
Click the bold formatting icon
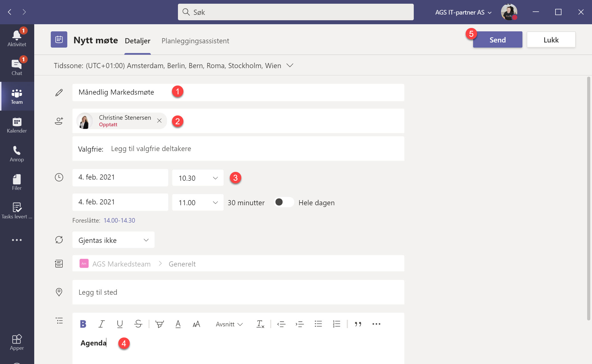click(x=83, y=324)
